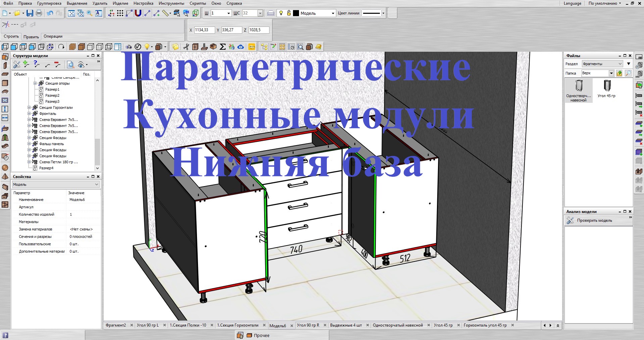This screenshot has width=644, height=340.
Task: Click the Проверить модель button
Action: [594, 220]
